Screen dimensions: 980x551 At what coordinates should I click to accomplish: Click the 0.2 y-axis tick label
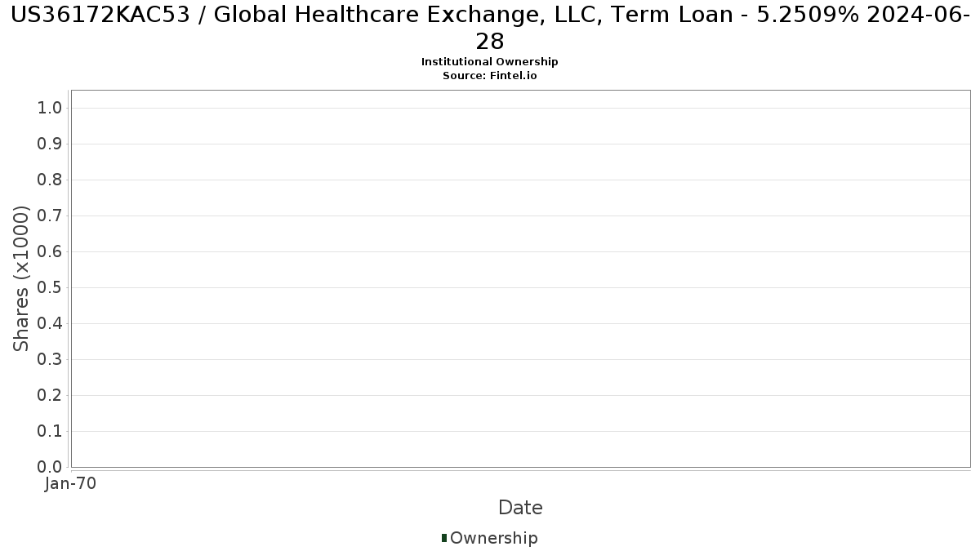click(50, 396)
